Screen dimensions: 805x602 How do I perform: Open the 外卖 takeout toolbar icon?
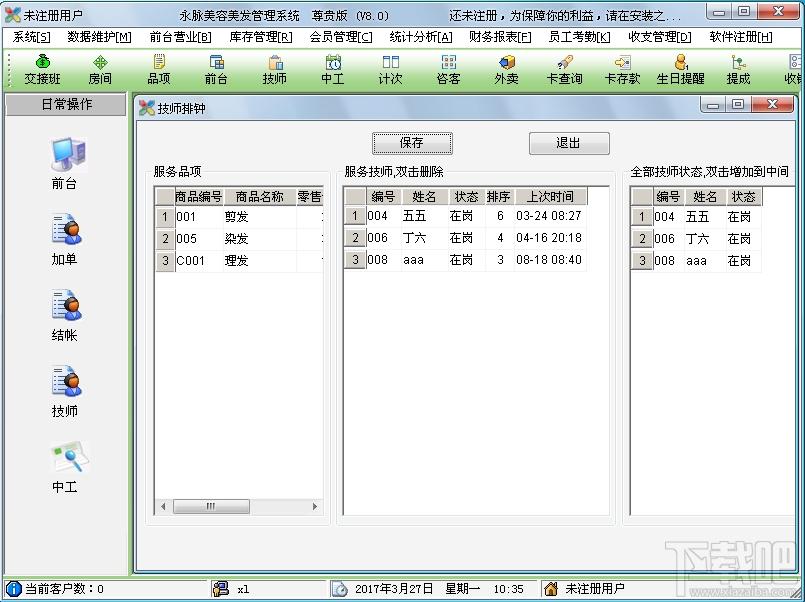tap(506, 70)
